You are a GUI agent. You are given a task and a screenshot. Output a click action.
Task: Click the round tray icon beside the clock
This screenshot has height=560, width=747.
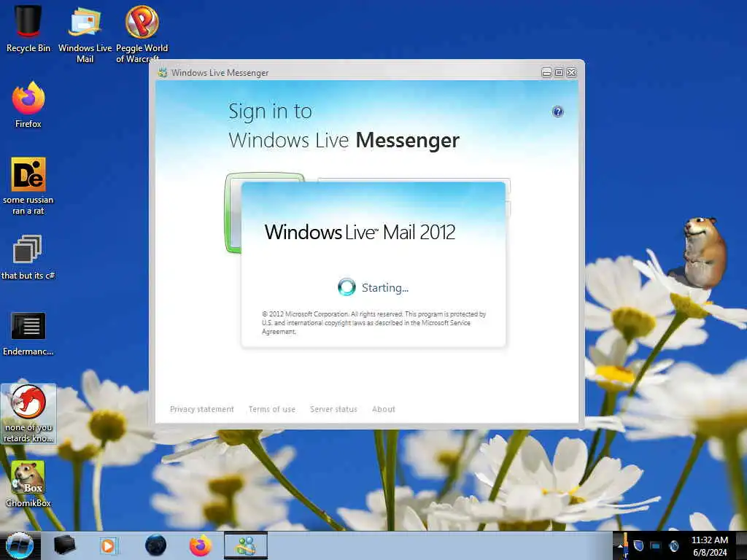[x=673, y=545]
